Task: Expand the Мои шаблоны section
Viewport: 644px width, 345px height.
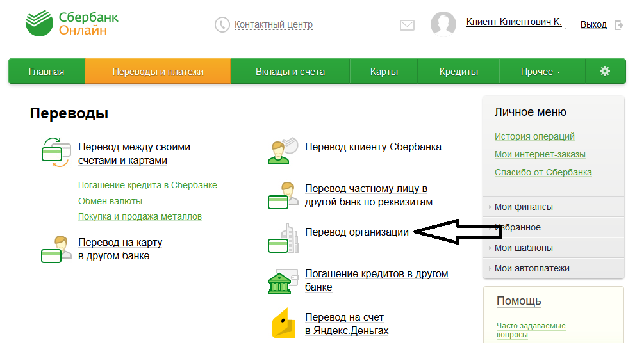Action: click(x=554, y=248)
